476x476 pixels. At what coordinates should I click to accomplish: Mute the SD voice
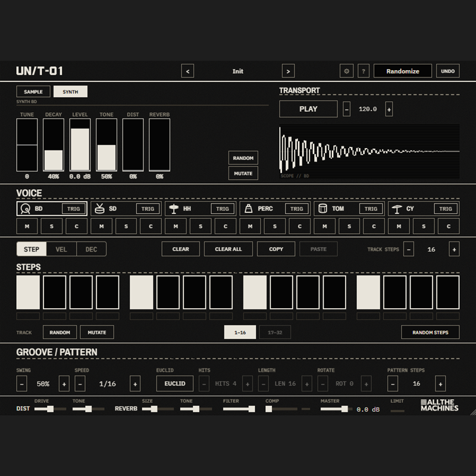point(101,226)
